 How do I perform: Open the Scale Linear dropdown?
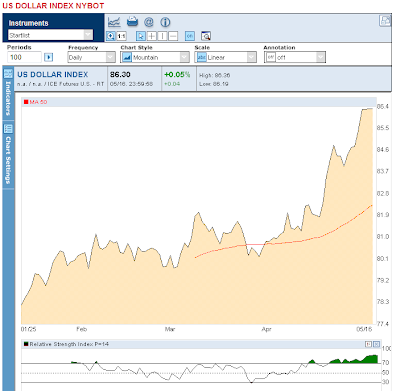tap(226, 57)
